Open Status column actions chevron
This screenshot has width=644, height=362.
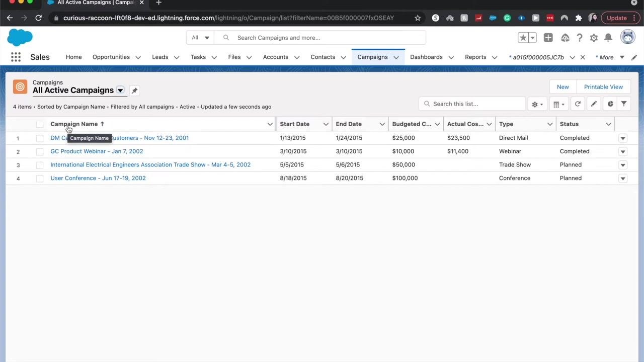pyautogui.click(x=608, y=124)
